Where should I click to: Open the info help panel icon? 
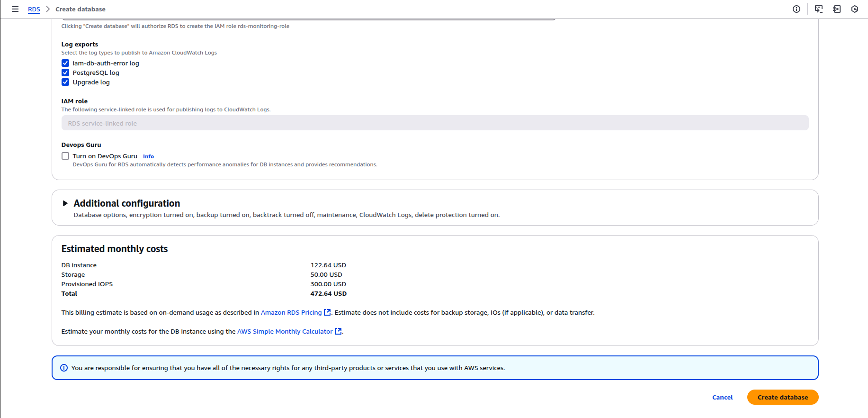tap(796, 9)
